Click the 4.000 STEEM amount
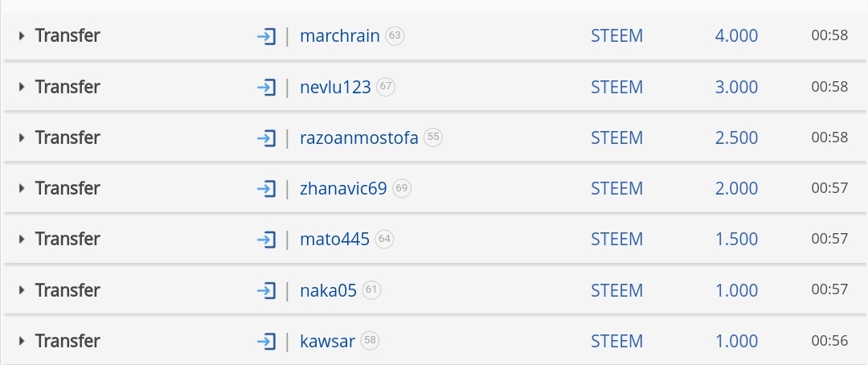Viewport: 868px width, 365px height. click(x=736, y=36)
